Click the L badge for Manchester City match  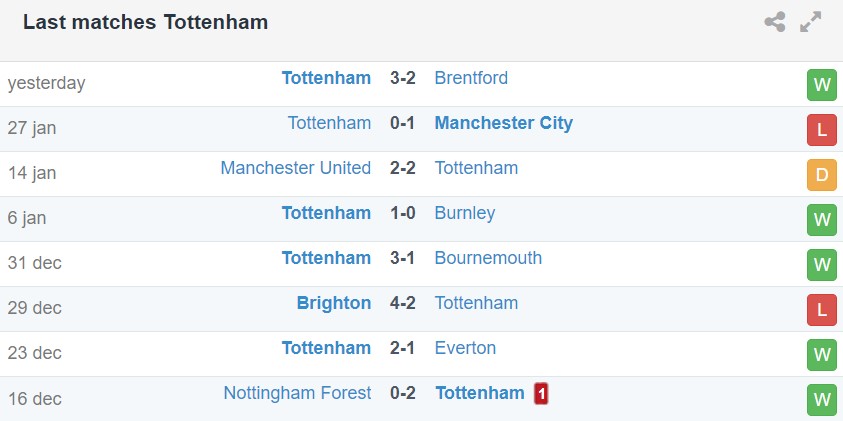(821, 130)
